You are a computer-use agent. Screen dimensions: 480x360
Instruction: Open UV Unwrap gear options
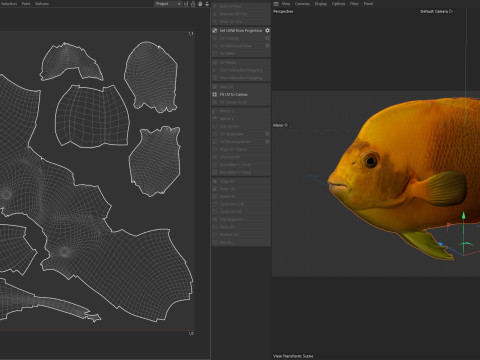267,38
